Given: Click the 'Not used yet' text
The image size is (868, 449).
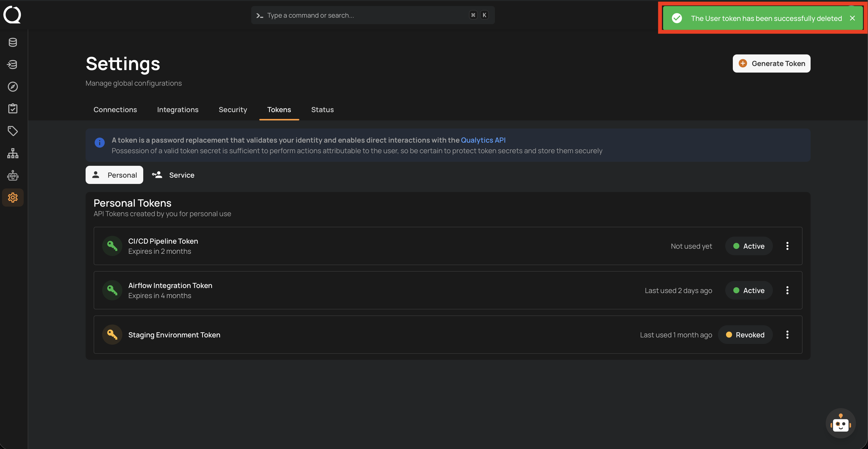Looking at the screenshot, I should click(691, 246).
